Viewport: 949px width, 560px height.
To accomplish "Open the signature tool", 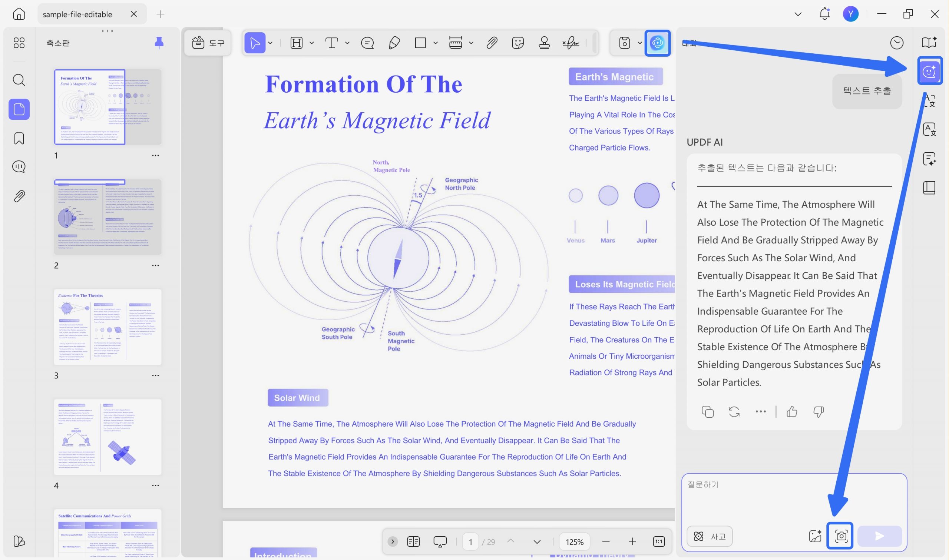I will click(571, 43).
